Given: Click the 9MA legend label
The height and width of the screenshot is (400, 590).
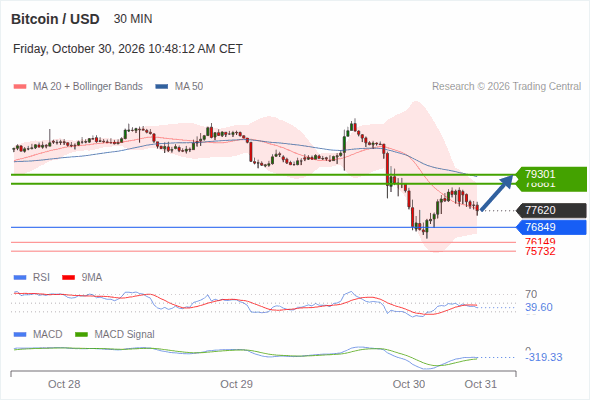Looking at the screenshot, I should [x=92, y=278].
